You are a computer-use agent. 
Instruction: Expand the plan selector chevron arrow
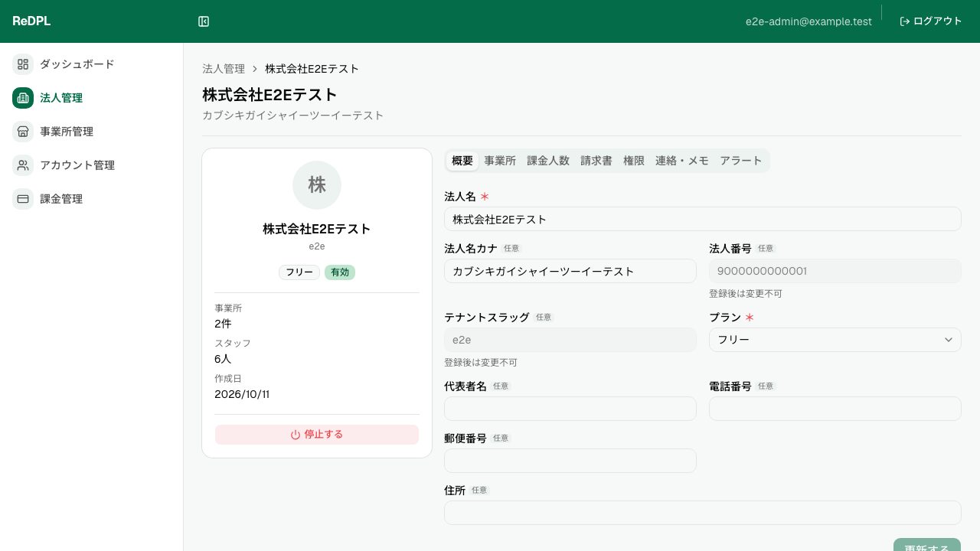click(949, 340)
